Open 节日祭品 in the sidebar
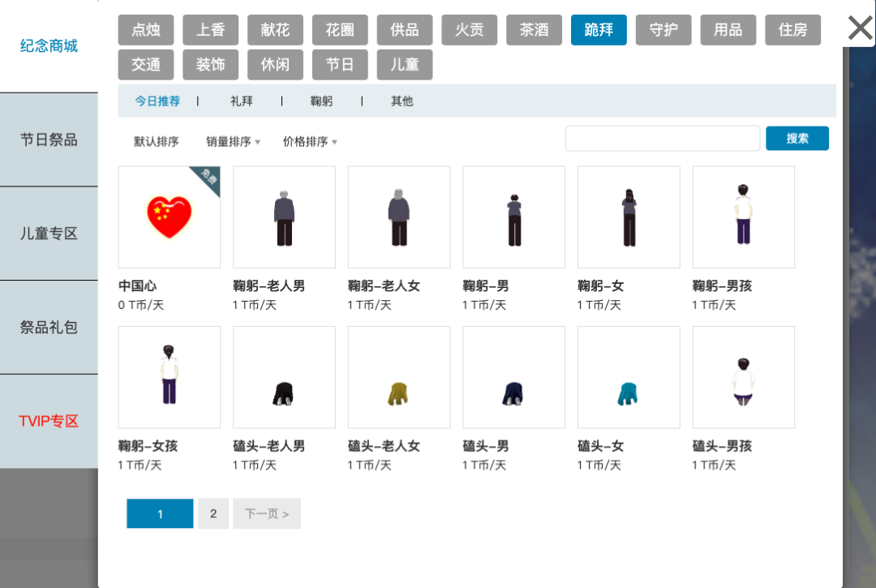This screenshot has width=876, height=588. tap(49, 139)
